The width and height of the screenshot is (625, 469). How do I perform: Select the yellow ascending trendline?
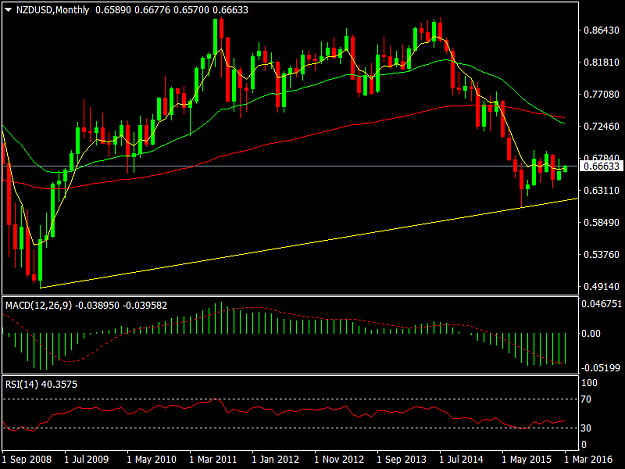(x=309, y=242)
